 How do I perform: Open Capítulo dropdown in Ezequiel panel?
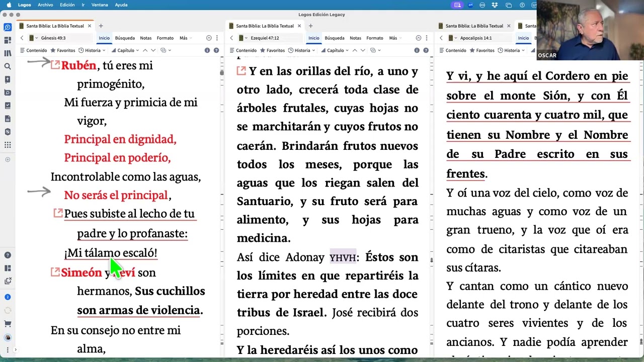pos(335,50)
